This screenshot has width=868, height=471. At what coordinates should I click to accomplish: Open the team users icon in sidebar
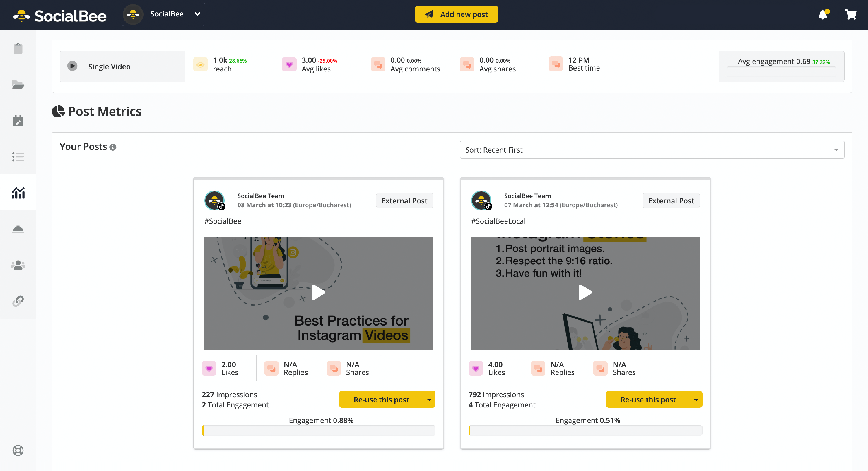tap(18, 265)
